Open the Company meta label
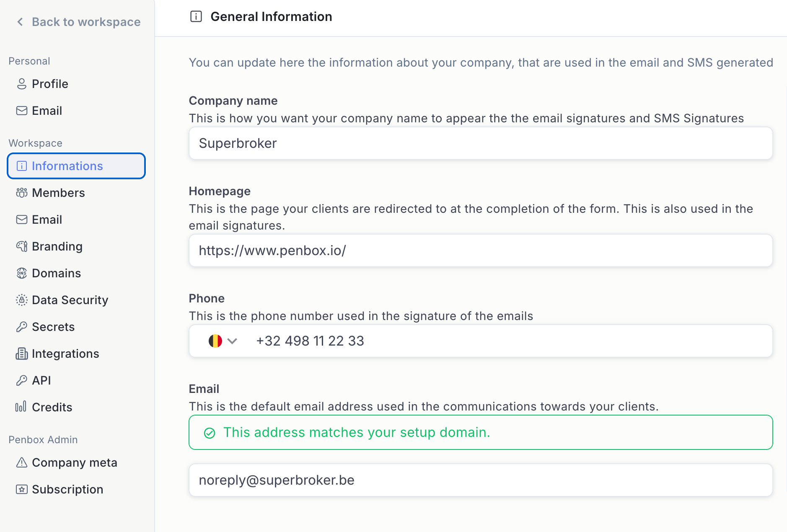Image resolution: width=787 pixels, height=532 pixels. tap(75, 462)
